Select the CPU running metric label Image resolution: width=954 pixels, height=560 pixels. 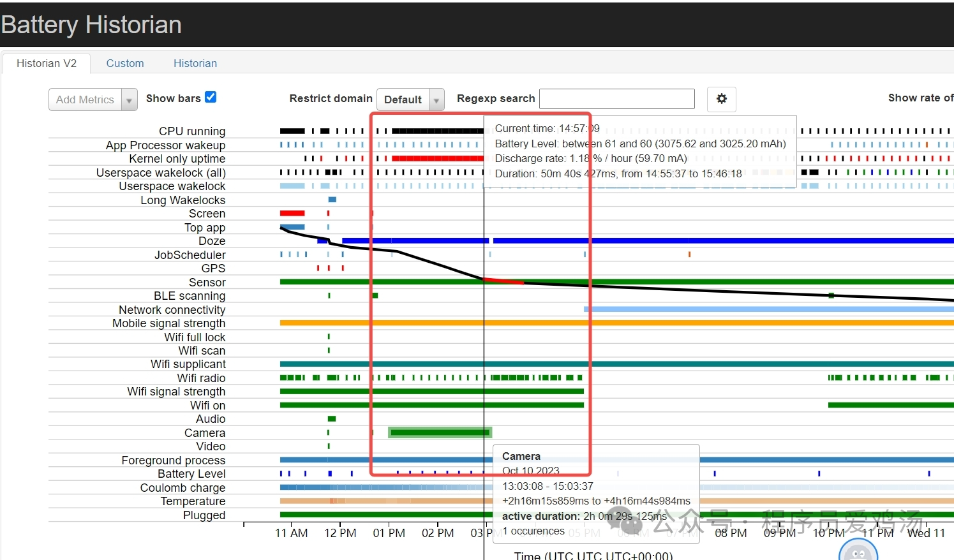coord(192,131)
